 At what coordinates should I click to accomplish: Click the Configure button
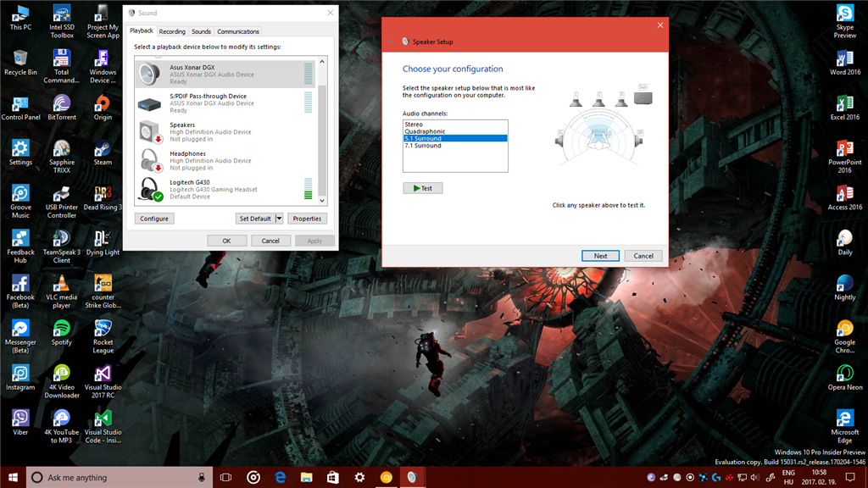click(x=154, y=219)
